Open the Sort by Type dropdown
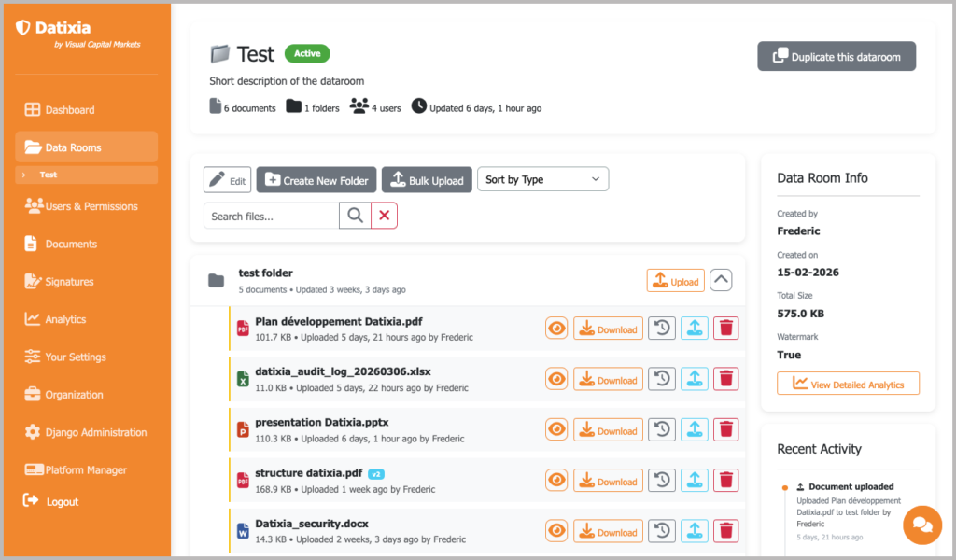Image resolution: width=956 pixels, height=560 pixels. tap(542, 179)
